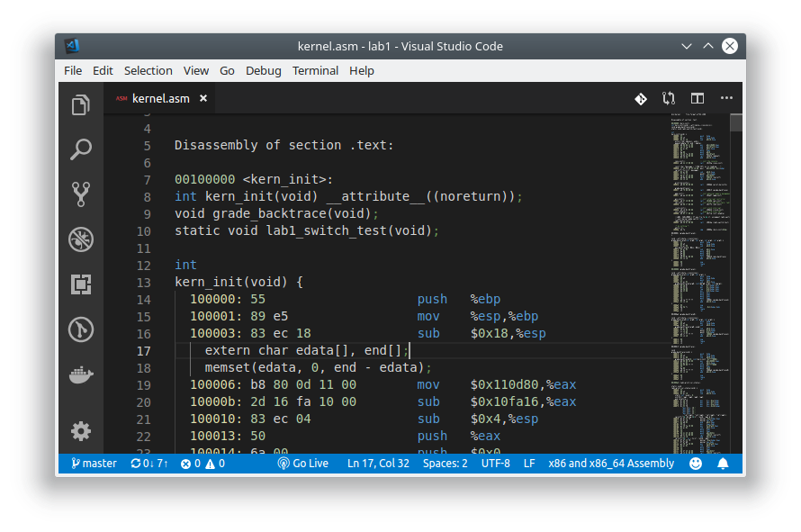Open the Source Control view
Screen dimensions: 801x532
pos(81,194)
